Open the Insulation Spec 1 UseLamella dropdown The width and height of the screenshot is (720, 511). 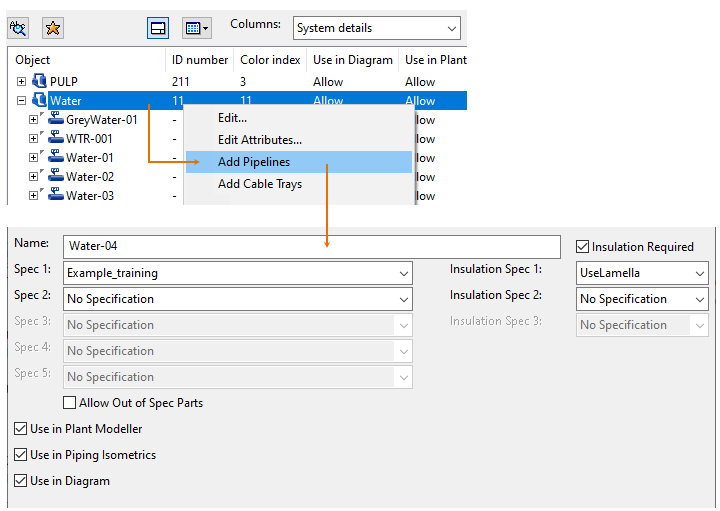[642, 273]
